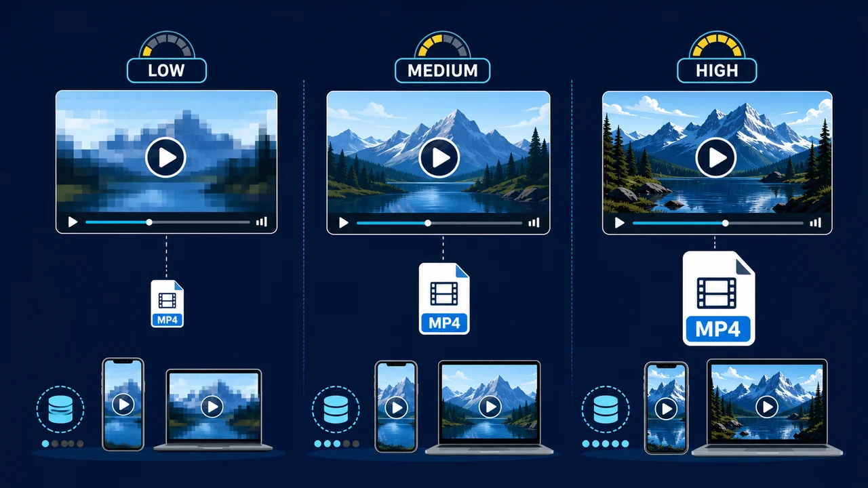
Task: Click volume bars icon in MEDIUM player
Action: [x=534, y=222]
